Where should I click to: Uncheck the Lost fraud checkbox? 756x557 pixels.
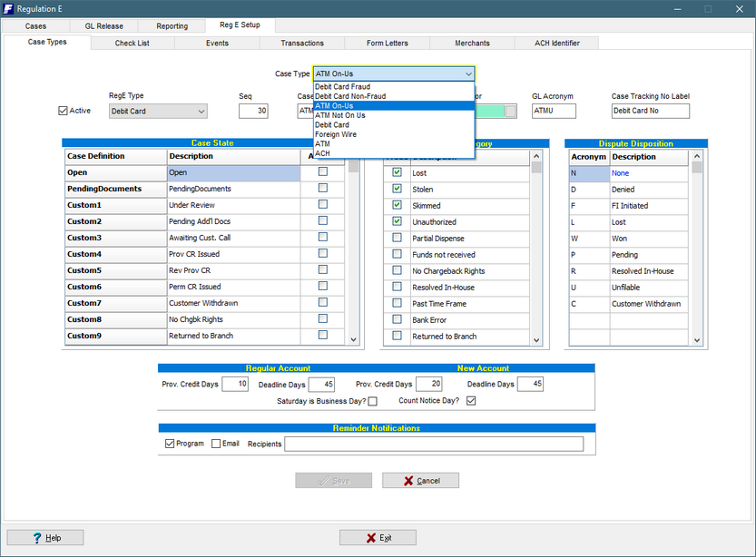(x=397, y=172)
